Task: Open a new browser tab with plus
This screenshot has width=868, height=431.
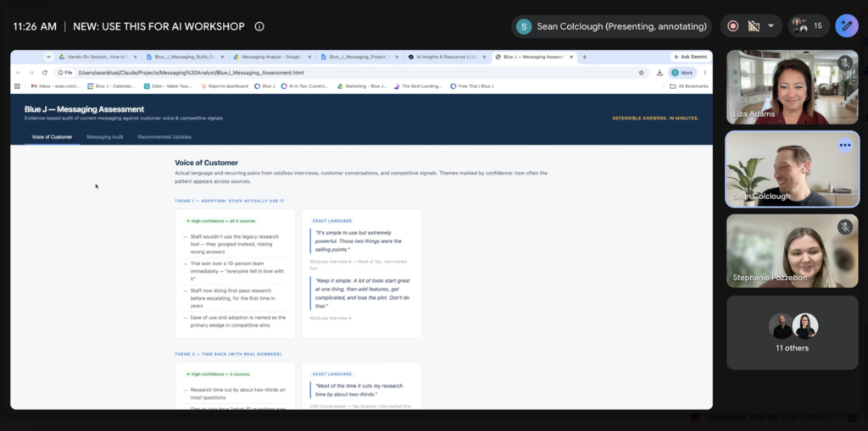Action: [584, 57]
